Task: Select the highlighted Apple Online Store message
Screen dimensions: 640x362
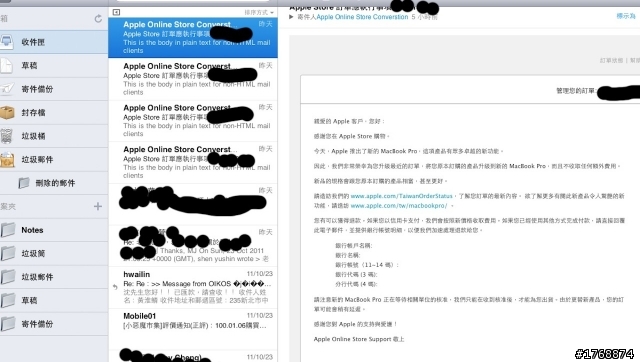Action: 193,38
